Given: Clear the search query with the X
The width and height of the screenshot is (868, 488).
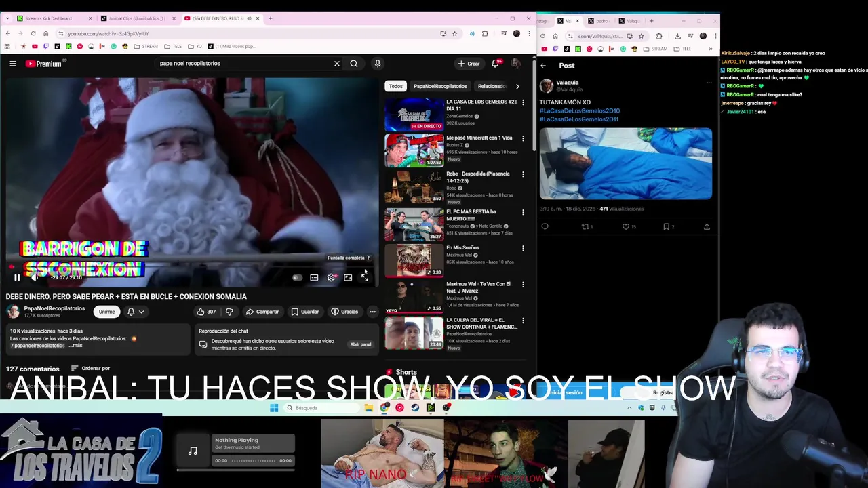Looking at the screenshot, I should point(336,64).
